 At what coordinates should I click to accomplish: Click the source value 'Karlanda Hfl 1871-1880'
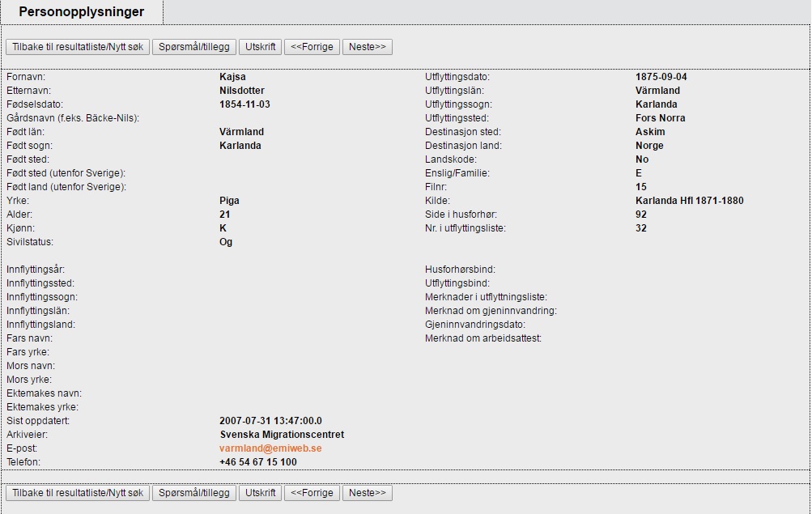tap(689, 201)
